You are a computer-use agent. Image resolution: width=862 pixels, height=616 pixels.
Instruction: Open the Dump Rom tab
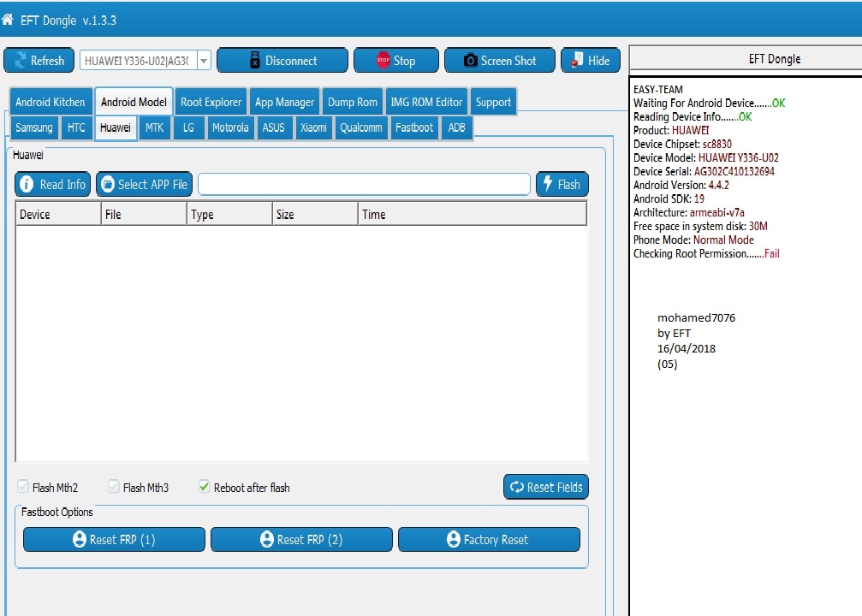pyautogui.click(x=353, y=102)
